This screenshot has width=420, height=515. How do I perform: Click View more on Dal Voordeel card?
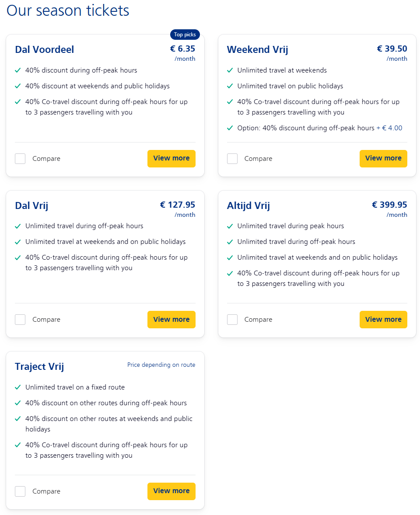click(171, 159)
